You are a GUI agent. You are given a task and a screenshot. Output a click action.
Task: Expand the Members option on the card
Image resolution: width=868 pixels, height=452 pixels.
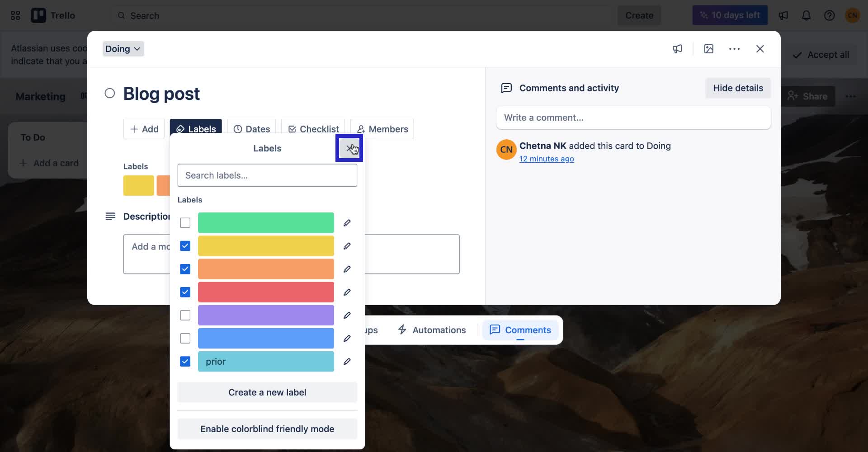pos(382,129)
